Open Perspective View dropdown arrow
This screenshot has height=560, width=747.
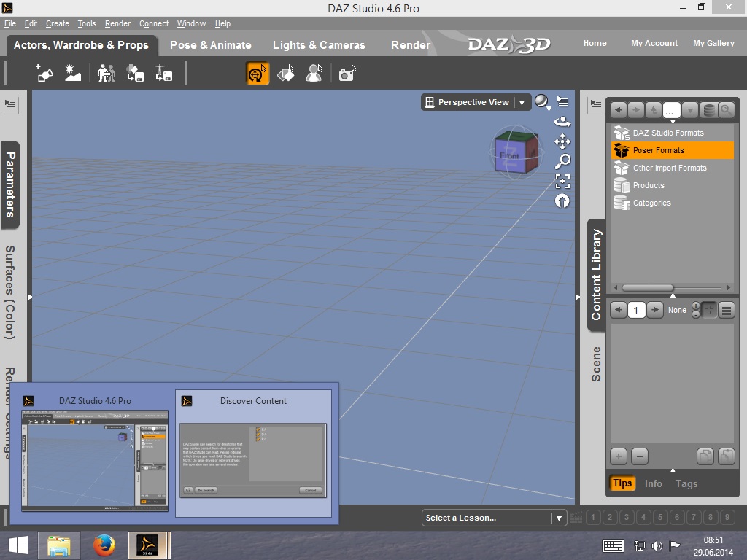522,102
